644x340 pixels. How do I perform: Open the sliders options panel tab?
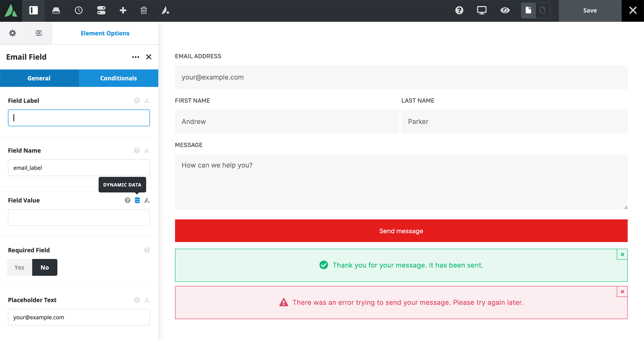point(39,33)
